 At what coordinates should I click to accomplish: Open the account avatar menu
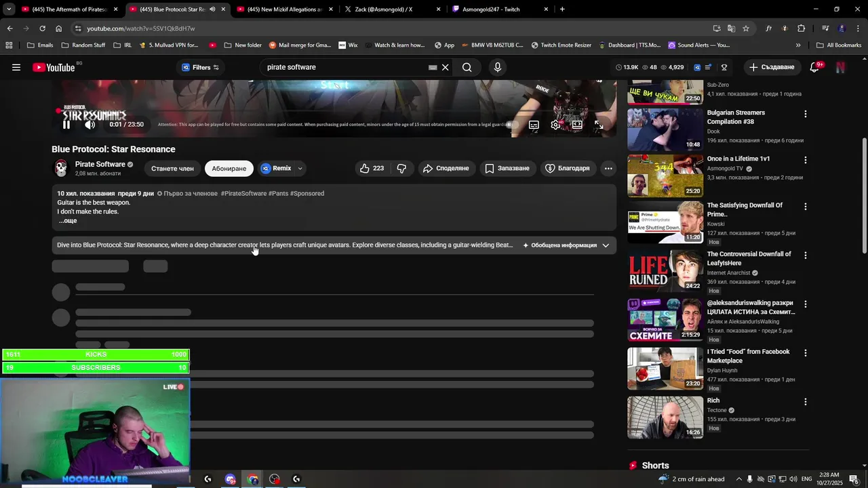pos(840,67)
